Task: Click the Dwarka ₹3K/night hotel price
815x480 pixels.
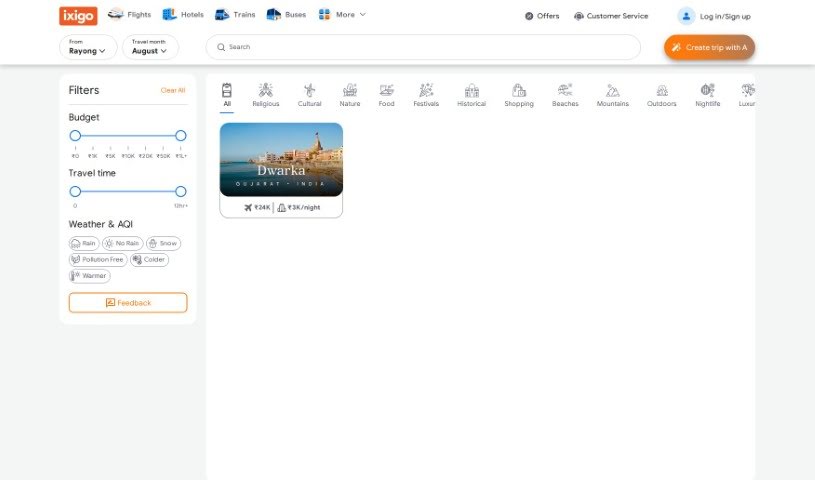Action: click(299, 207)
